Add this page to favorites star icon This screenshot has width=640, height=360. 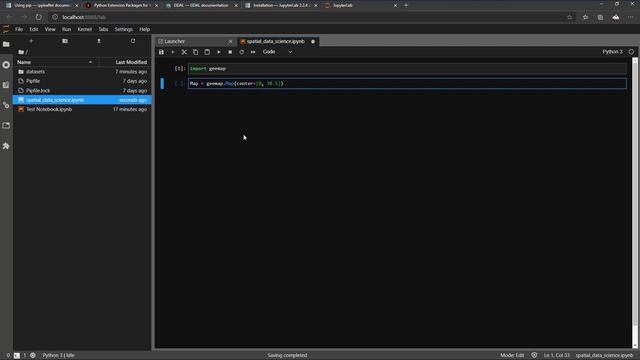569,17
